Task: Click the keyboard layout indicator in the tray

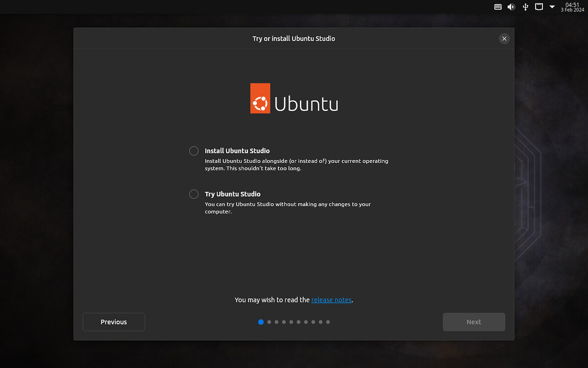Action: tap(498, 7)
